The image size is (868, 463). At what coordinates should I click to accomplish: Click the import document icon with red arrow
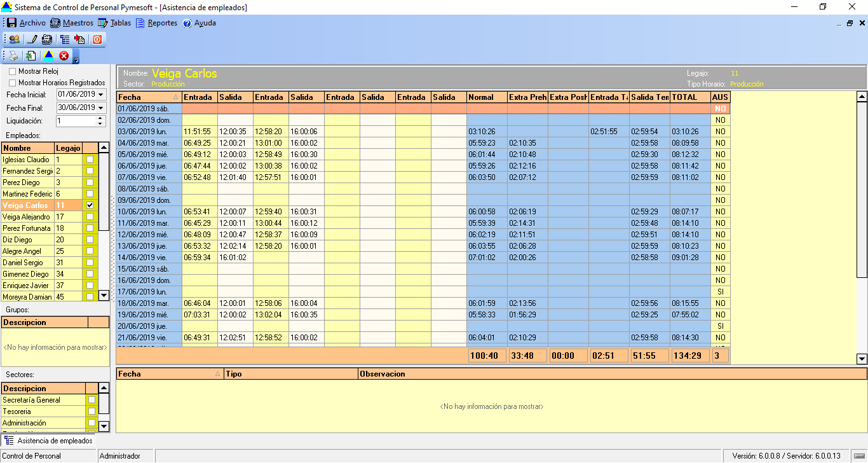coord(79,39)
